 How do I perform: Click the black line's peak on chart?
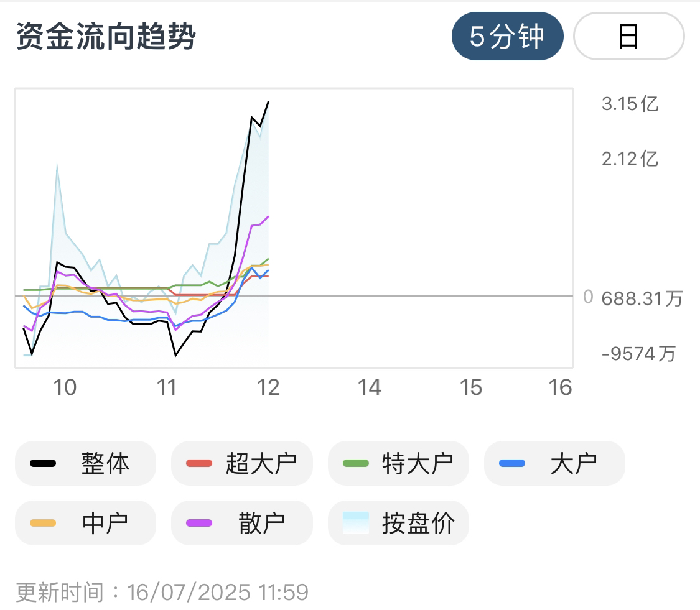[x=268, y=102]
